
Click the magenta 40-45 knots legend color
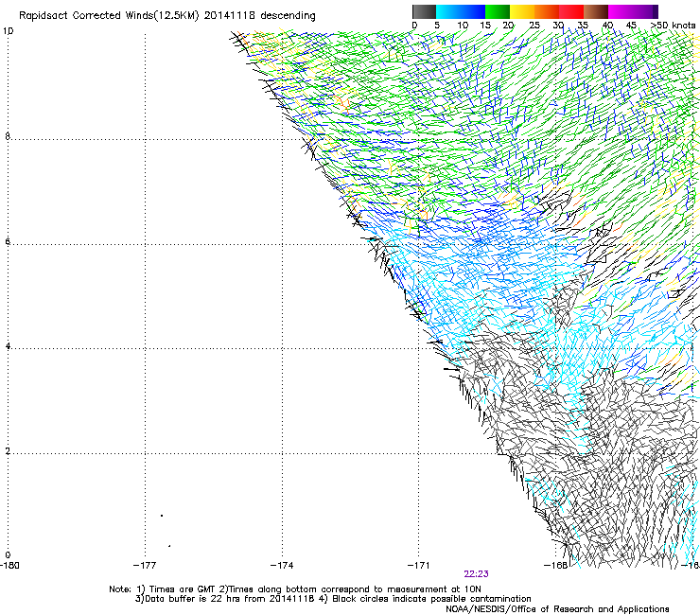click(621, 11)
